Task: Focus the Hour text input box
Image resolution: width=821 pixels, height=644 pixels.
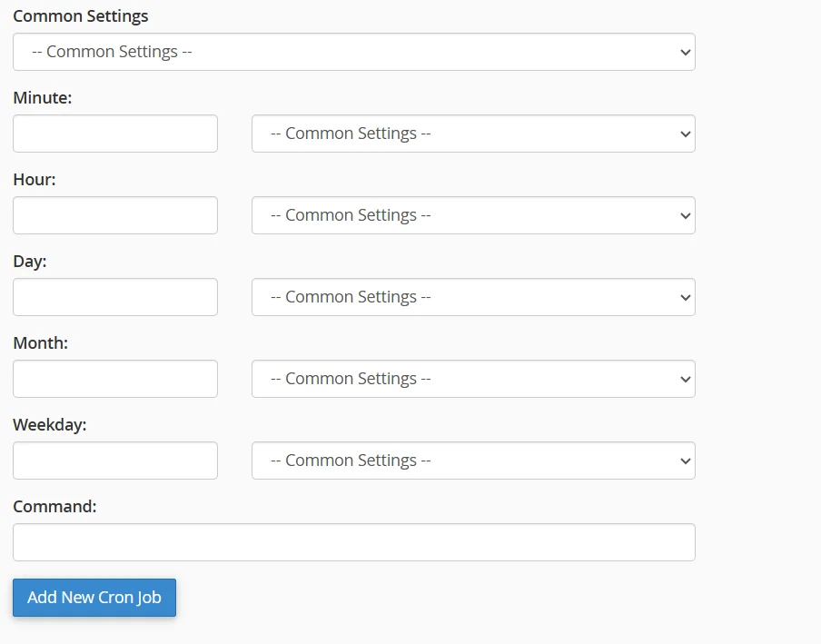Action: pos(115,215)
